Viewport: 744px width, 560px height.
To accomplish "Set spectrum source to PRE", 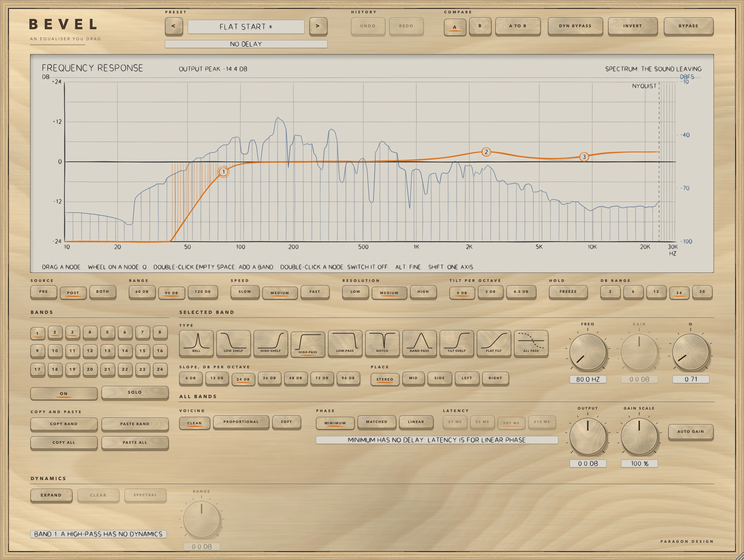I will [43, 292].
